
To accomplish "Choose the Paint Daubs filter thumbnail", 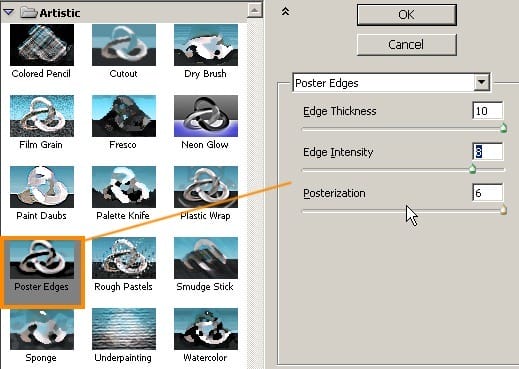I will [x=42, y=187].
